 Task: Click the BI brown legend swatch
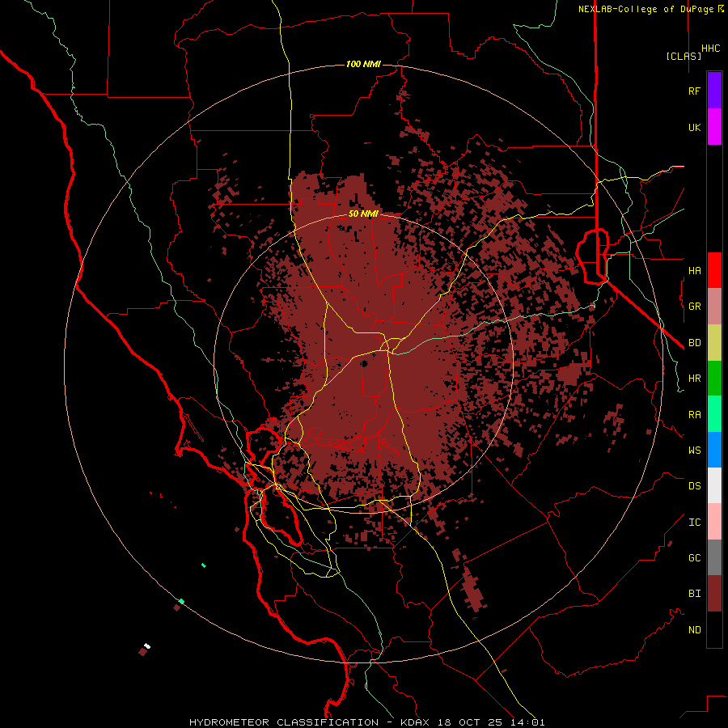click(714, 594)
